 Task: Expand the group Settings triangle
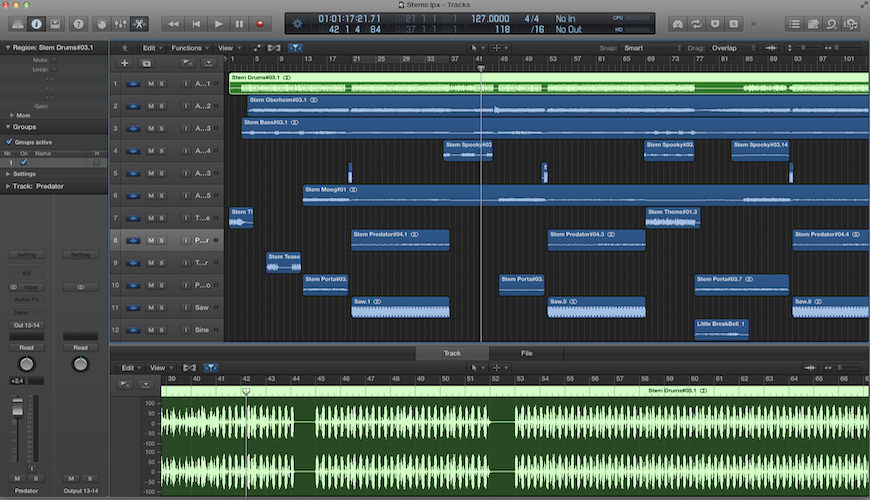8,174
